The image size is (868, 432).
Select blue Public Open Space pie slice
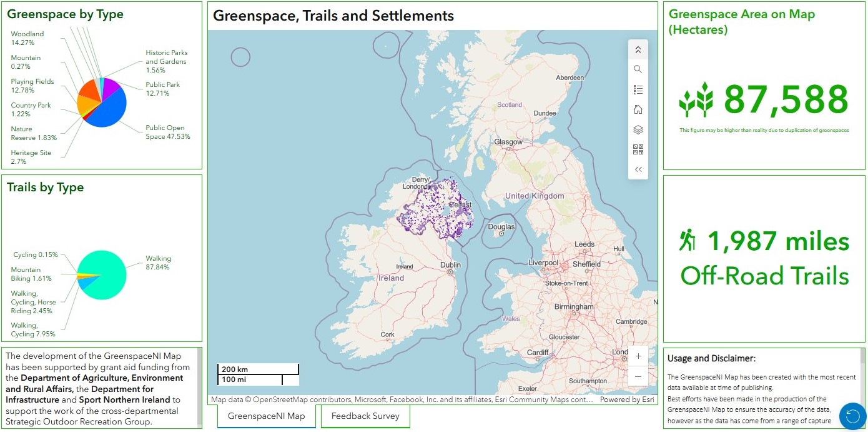107,111
